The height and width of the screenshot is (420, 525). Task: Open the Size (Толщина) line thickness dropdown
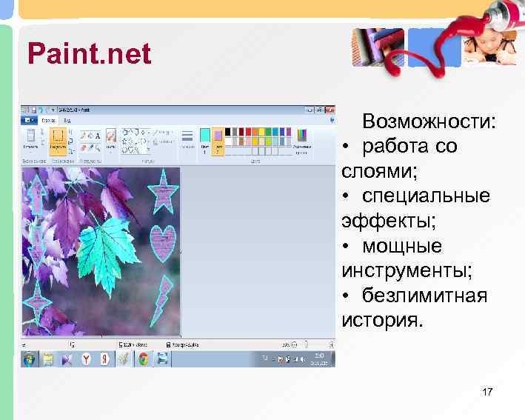coord(187,139)
